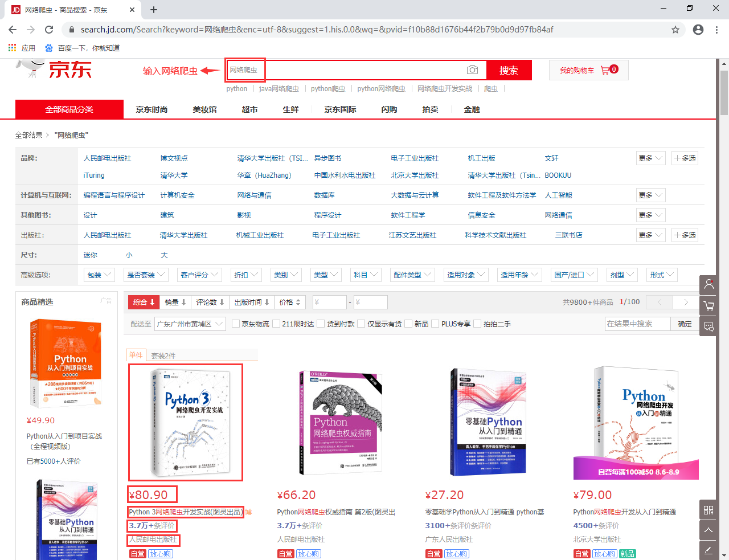Close the JD browser tab
Viewport: 729px width, 560px height.
(x=132, y=10)
